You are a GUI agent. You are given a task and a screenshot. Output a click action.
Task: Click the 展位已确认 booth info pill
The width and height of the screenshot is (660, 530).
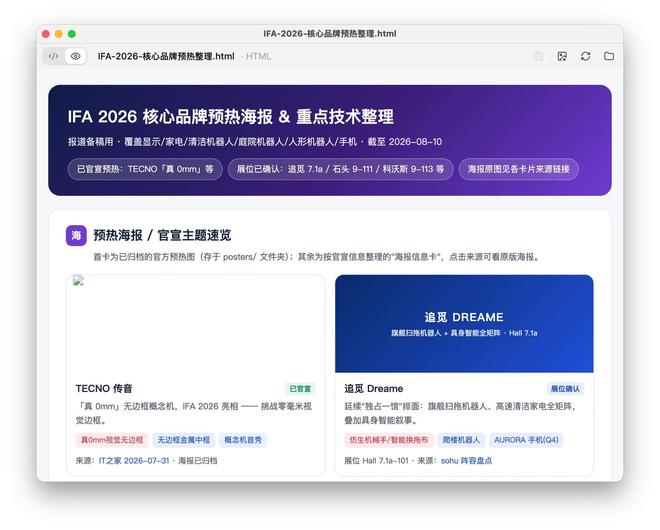(341, 169)
